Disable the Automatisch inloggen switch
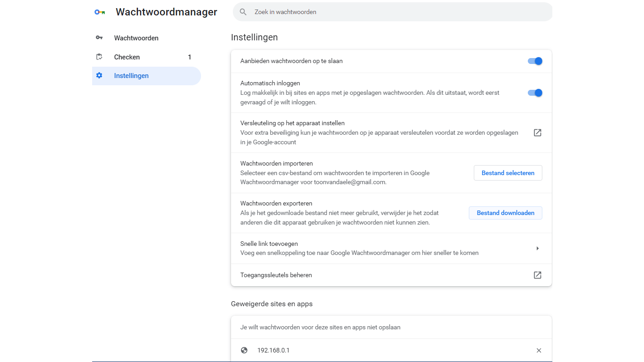The height and width of the screenshot is (362, 644). (x=535, y=93)
